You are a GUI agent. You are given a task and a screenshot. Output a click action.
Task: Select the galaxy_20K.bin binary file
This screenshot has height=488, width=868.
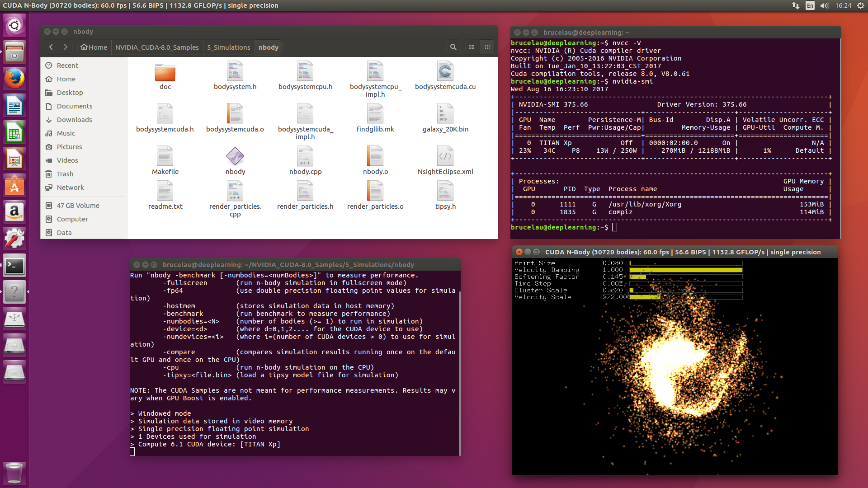(x=445, y=114)
